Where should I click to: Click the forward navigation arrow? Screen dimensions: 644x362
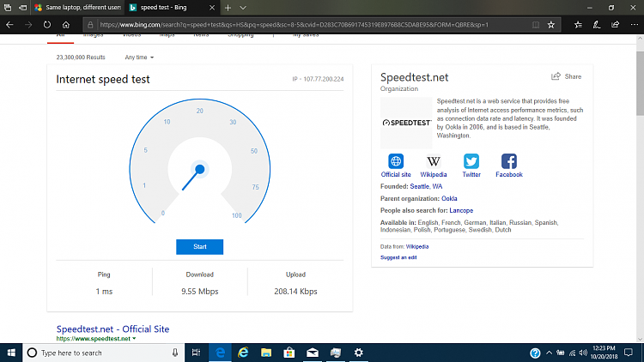pyautogui.click(x=28, y=25)
